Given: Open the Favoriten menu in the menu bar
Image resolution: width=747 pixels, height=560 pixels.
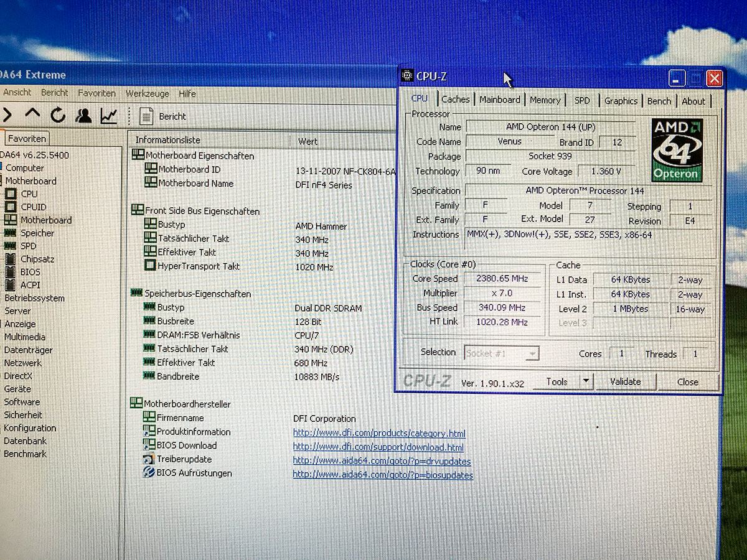Looking at the screenshot, I should point(96,93).
